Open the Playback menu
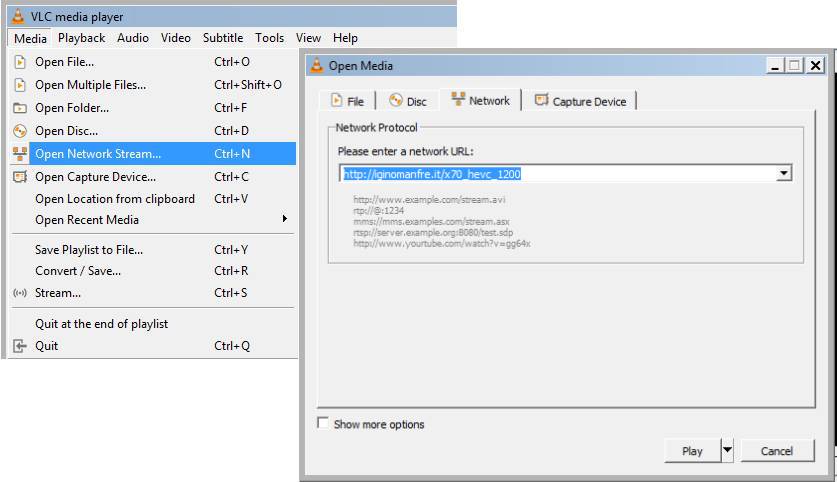This screenshot has width=837, height=482. [x=82, y=38]
